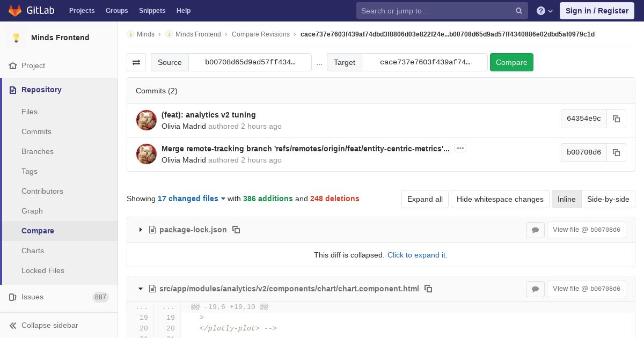This screenshot has width=644, height=338.
Task: Toggle Hide whitespace changes
Action: click(500, 199)
